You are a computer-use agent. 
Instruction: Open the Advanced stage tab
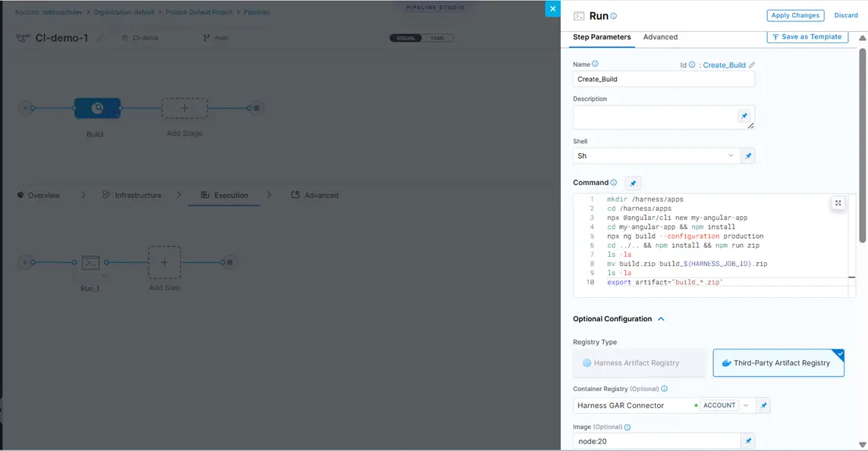[314, 195]
